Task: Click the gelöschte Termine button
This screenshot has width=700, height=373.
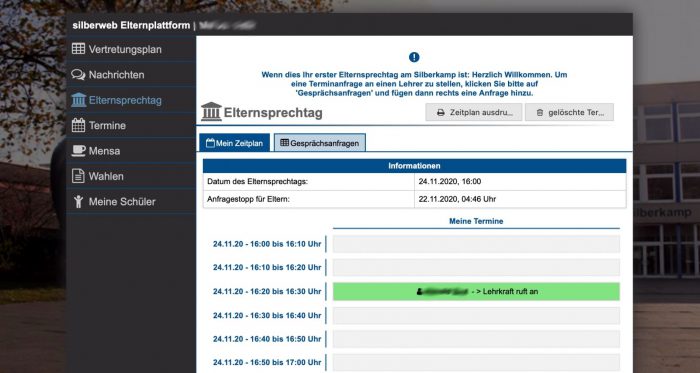Action: click(569, 112)
